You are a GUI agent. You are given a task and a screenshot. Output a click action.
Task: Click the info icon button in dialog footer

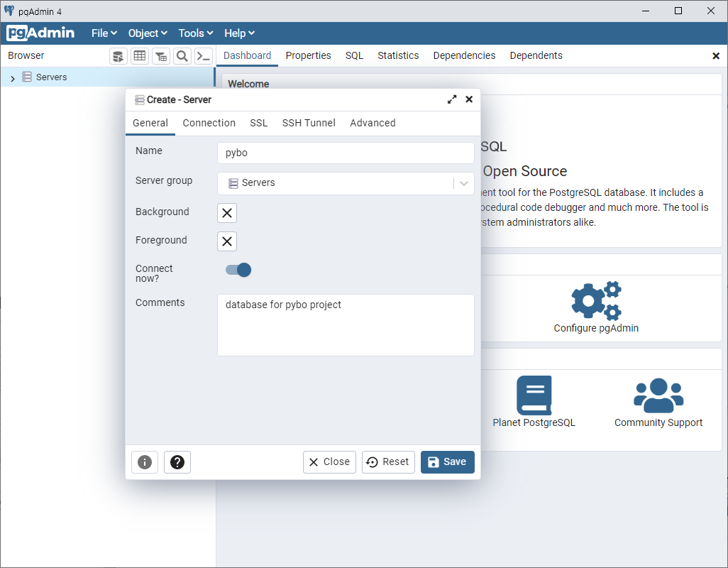[x=145, y=462]
